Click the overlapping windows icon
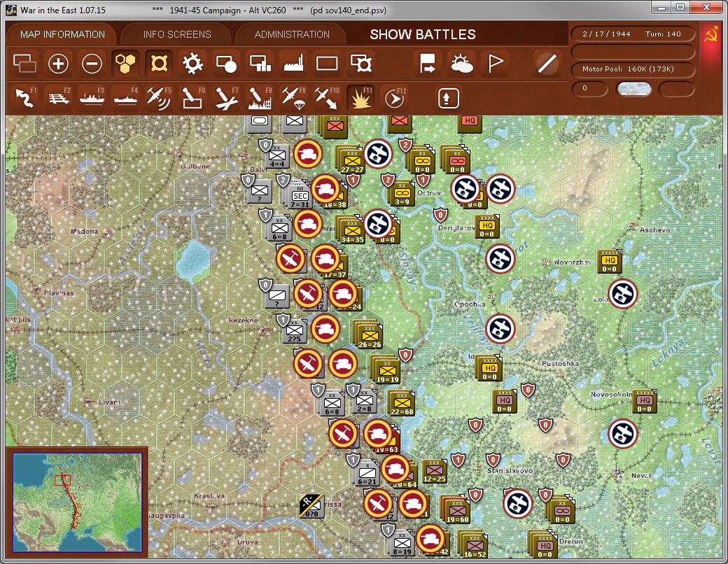The width and height of the screenshot is (728, 564). pyautogui.click(x=24, y=64)
